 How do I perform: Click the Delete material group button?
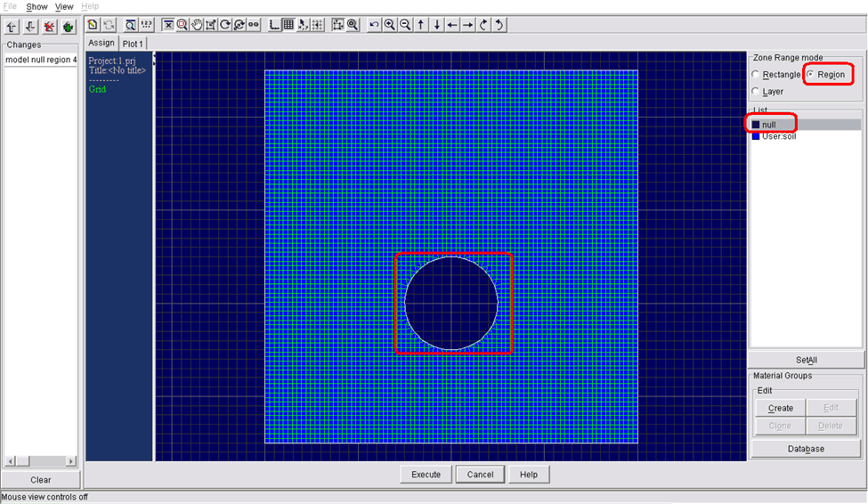(831, 426)
